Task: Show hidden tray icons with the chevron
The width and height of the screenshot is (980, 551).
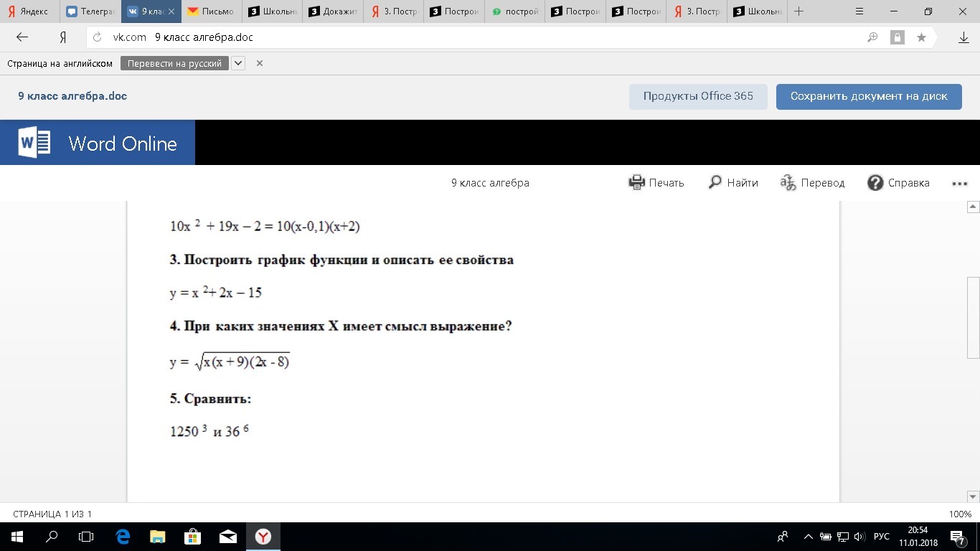Action: pyautogui.click(x=808, y=536)
